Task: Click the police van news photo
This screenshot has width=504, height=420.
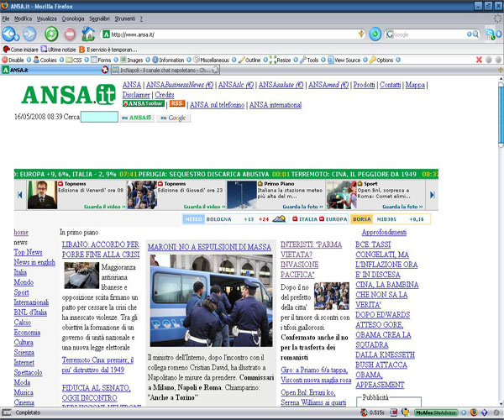Action: point(211,301)
